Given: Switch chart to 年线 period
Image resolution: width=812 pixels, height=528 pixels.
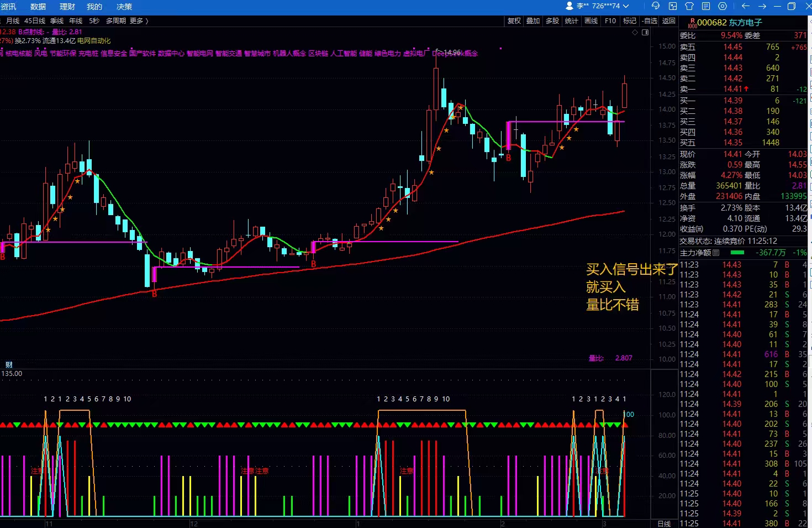Looking at the screenshot, I should click(76, 21).
